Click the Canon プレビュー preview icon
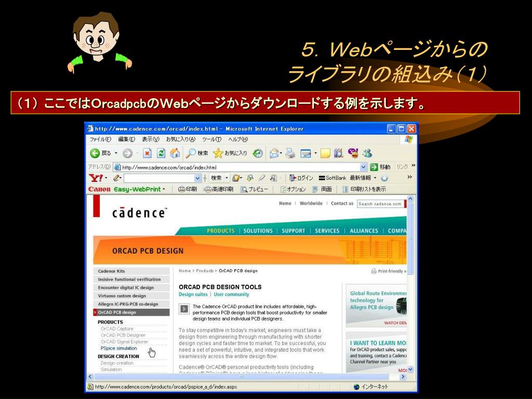This screenshot has width=532, height=399. coord(244,189)
